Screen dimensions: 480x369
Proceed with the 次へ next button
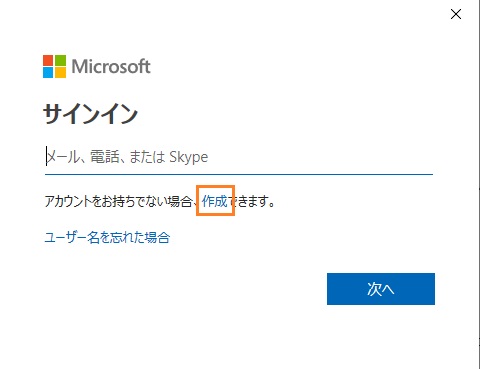coord(381,289)
